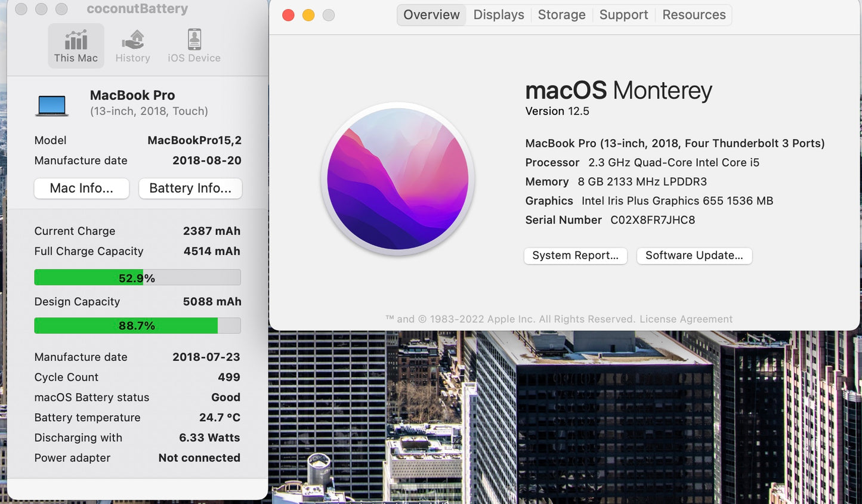Launch Software Update... from About window
The height and width of the screenshot is (504, 862).
coord(694,255)
